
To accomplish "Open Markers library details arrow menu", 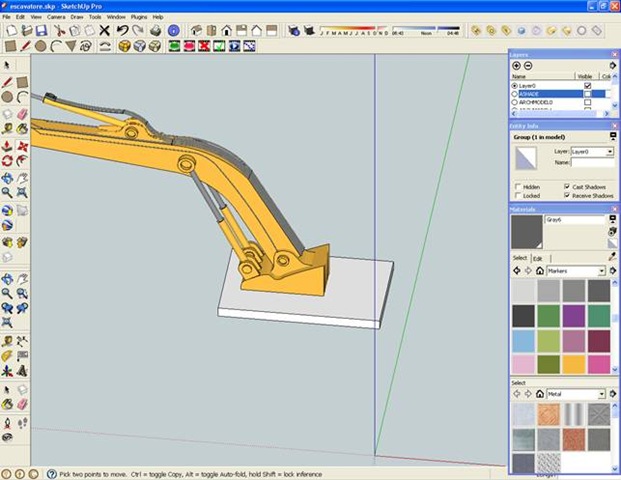I will 613,271.
